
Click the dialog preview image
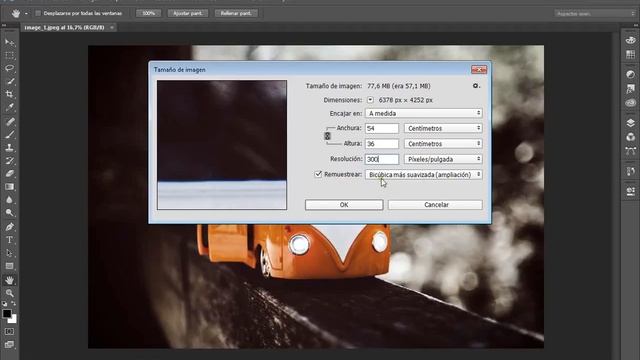pos(222,145)
